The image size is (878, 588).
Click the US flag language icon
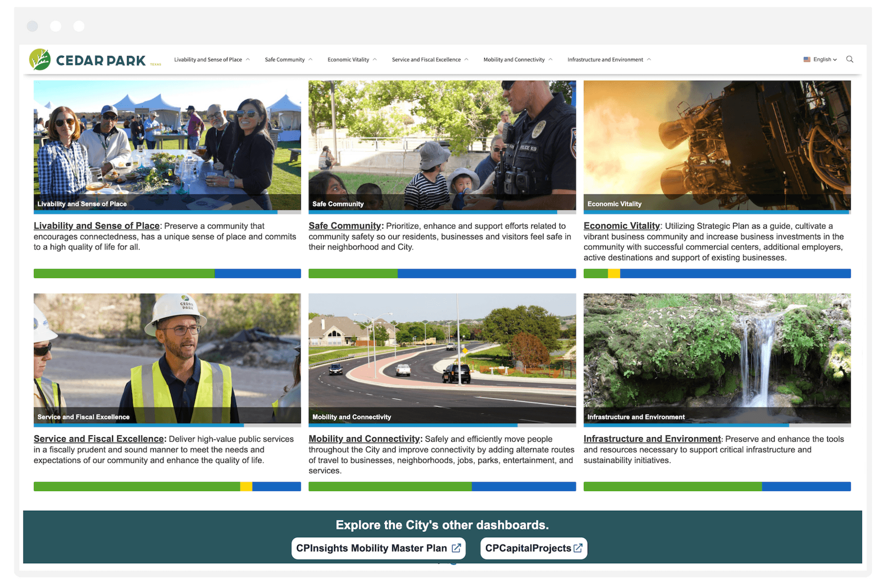click(x=807, y=59)
